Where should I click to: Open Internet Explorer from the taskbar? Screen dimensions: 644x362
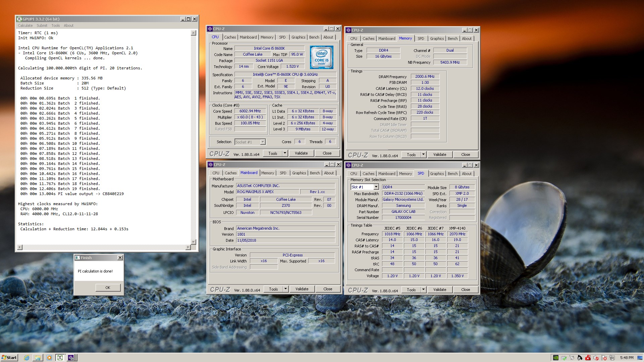(26, 358)
